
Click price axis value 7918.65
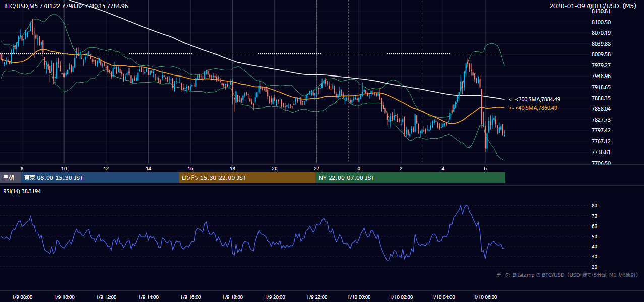click(601, 87)
